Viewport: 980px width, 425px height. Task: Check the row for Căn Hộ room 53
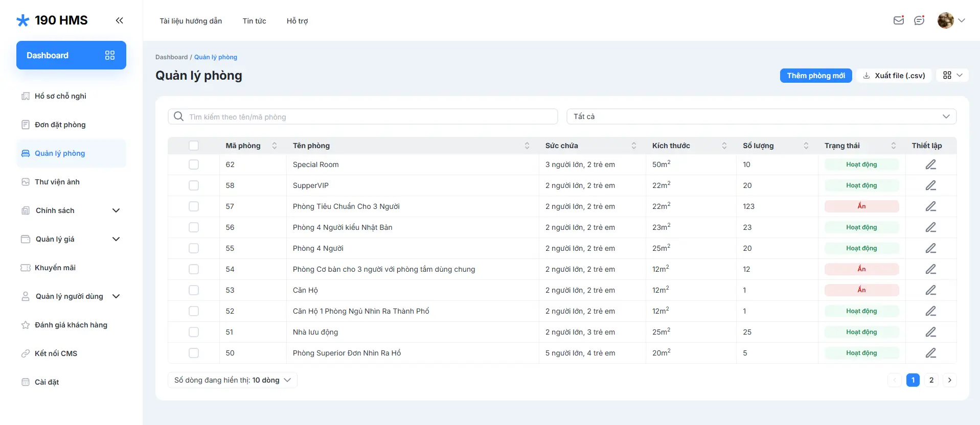pos(194,290)
